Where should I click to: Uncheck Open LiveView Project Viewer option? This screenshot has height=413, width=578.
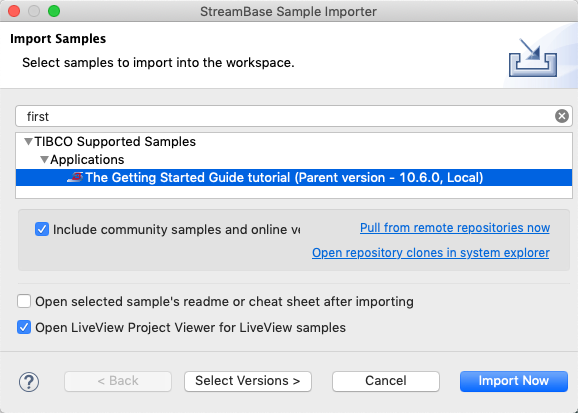pos(24,327)
